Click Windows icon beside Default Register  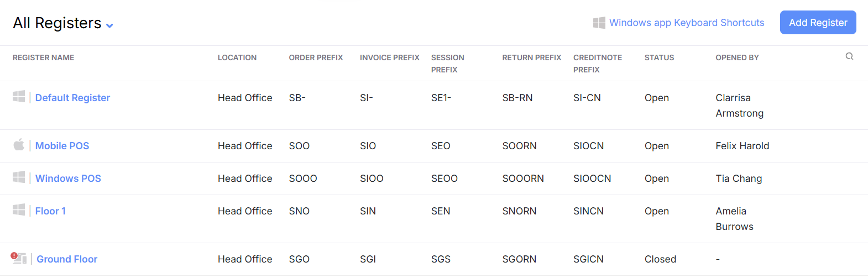(x=19, y=97)
